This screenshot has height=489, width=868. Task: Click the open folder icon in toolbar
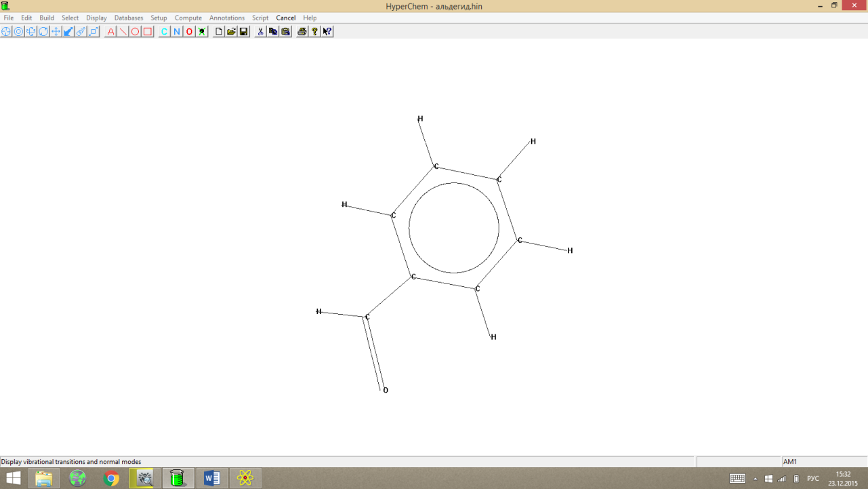pos(232,31)
